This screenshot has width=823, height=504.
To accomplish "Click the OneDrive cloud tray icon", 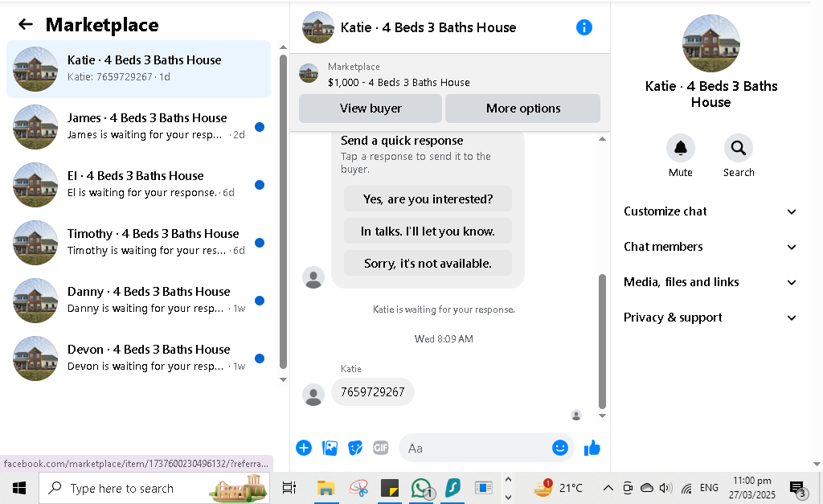I will click(x=647, y=488).
